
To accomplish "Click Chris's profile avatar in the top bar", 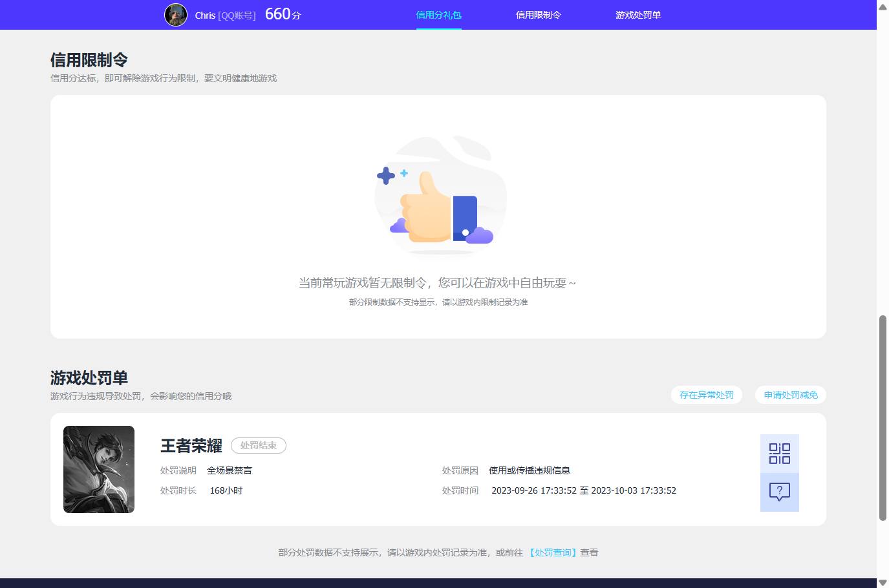I will tap(175, 15).
